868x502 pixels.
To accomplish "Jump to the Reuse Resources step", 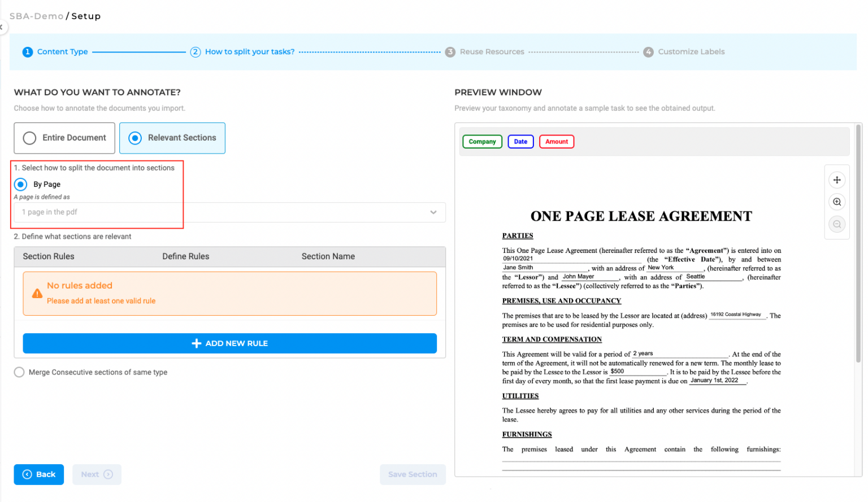I will point(492,51).
